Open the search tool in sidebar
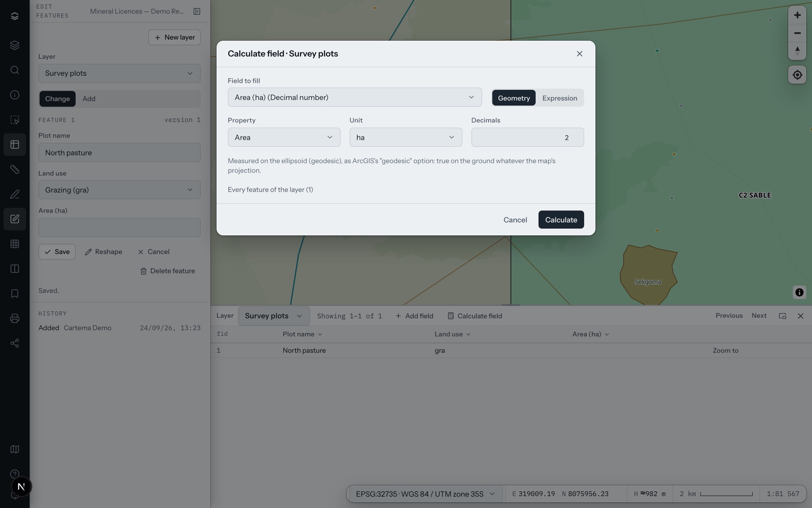This screenshot has height=508, width=812. (x=14, y=70)
